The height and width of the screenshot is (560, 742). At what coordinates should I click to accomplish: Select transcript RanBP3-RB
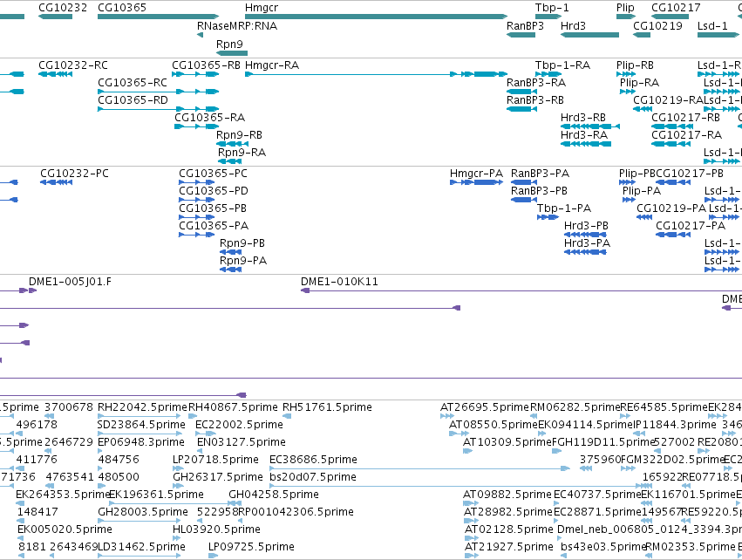point(535,100)
